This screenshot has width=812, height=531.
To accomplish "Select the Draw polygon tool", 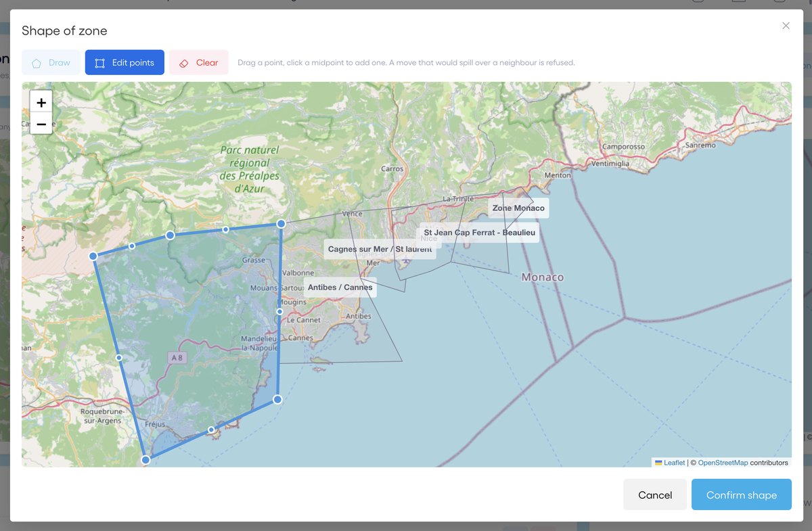I will point(51,62).
